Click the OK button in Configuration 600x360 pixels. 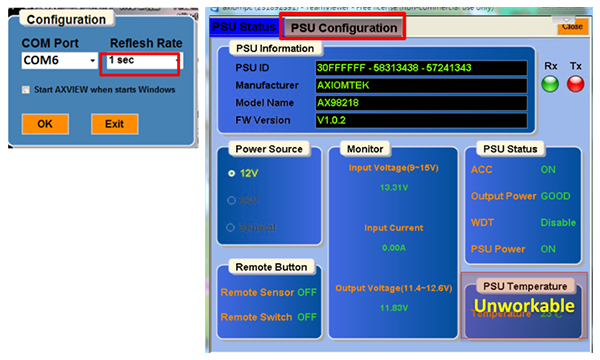pos(45,124)
